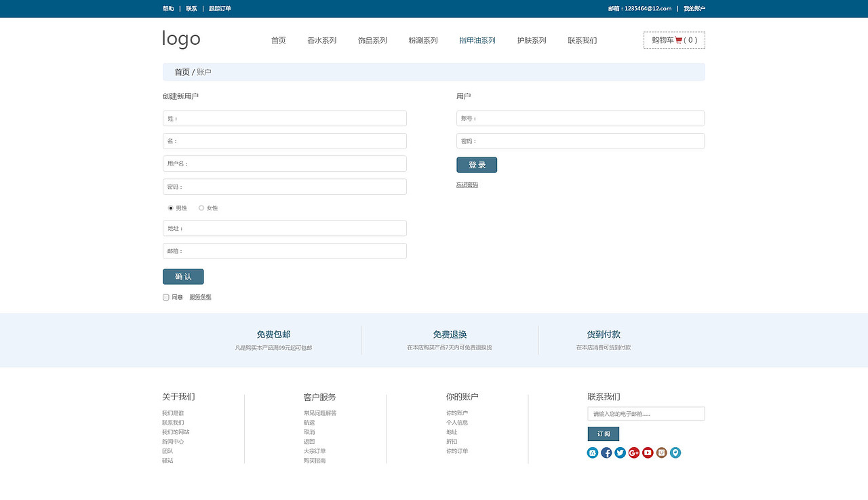Viewport: 868px width, 500px height.
Task: Open the 常见问题解答 footer link
Action: coord(320,413)
